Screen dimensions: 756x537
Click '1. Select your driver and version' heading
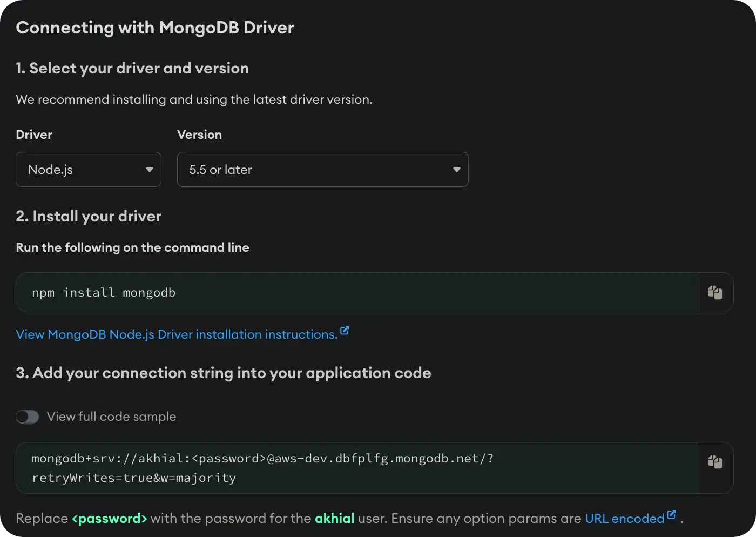pos(132,68)
